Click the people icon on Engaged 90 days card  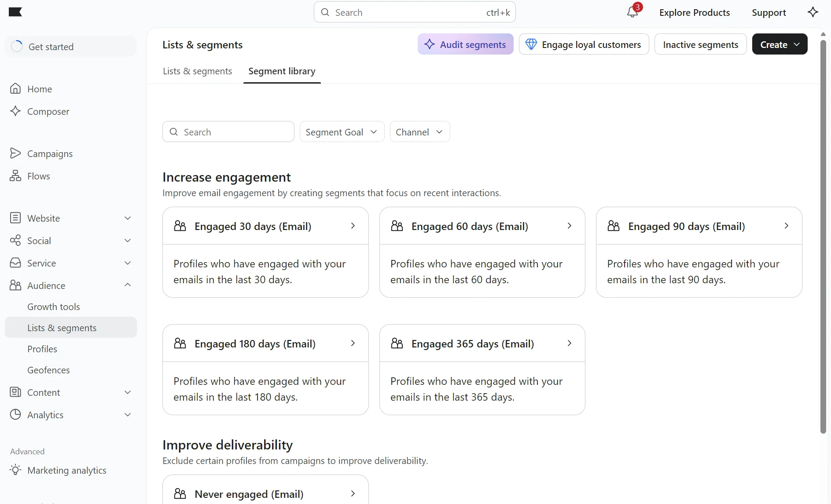point(614,226)
